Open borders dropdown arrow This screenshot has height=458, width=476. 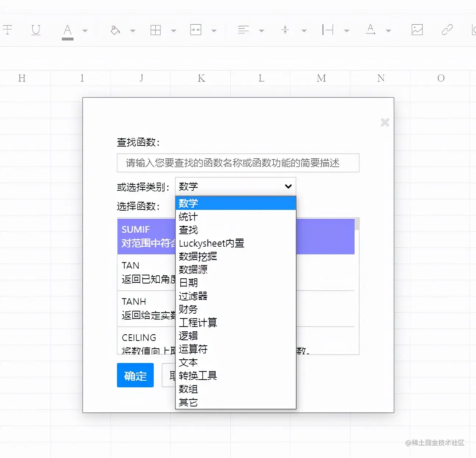pos(174,31)
